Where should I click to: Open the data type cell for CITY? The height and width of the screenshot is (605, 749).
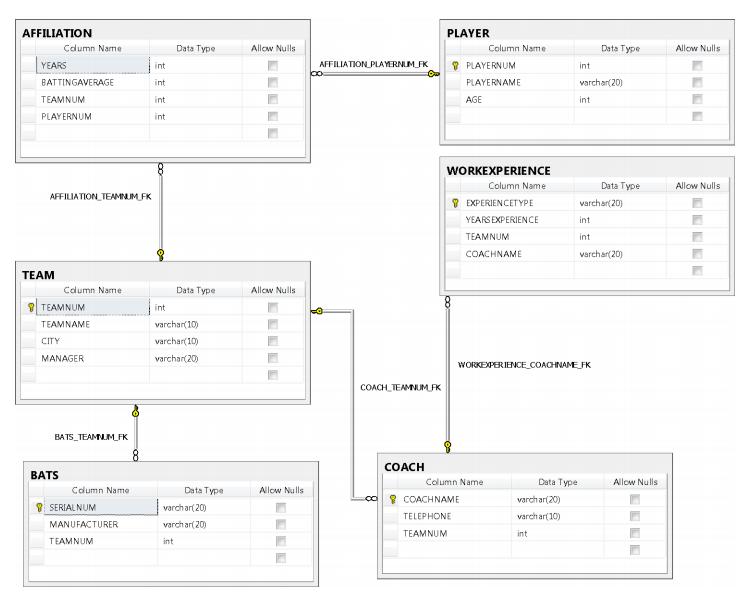[197, 341]
